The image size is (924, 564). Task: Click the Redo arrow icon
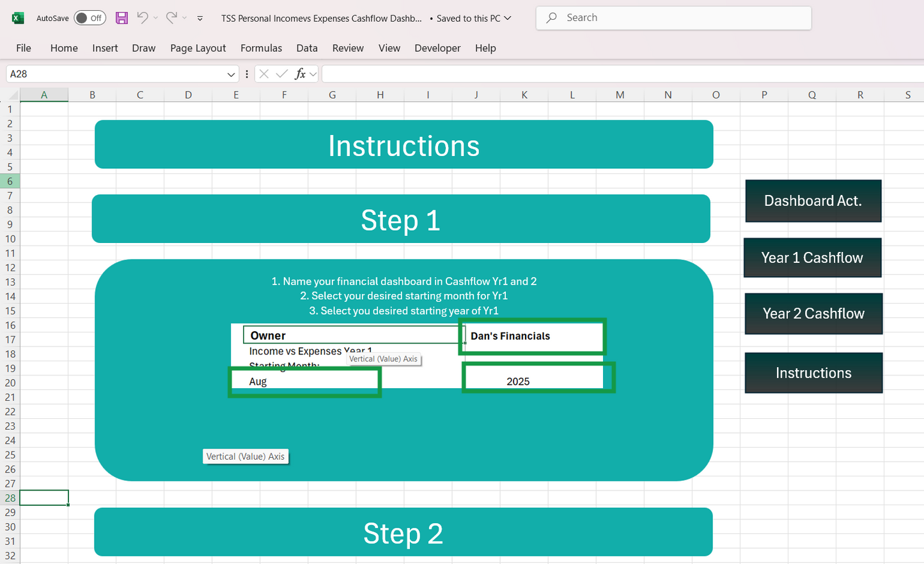pos(171,18)
